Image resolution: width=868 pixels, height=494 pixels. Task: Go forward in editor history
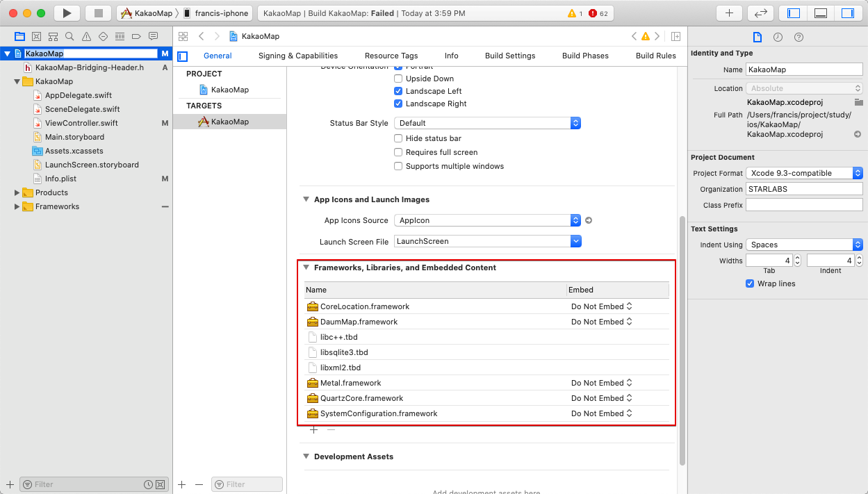(218, 36)
